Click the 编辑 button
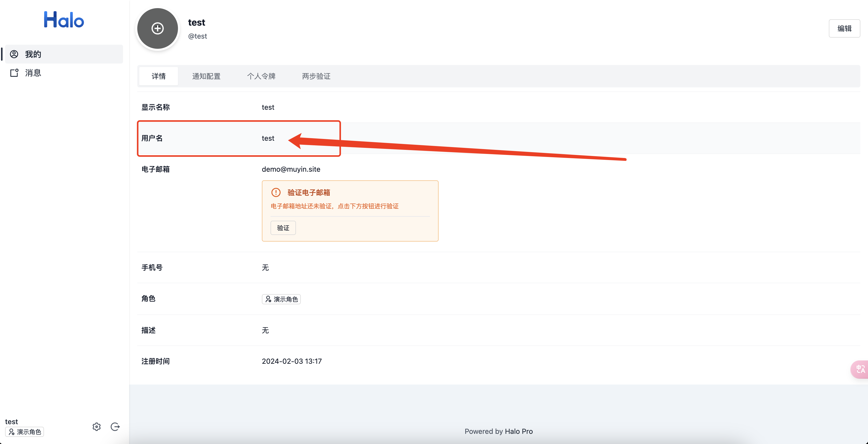Screen dimensions: 868x444 pos(844,29)
